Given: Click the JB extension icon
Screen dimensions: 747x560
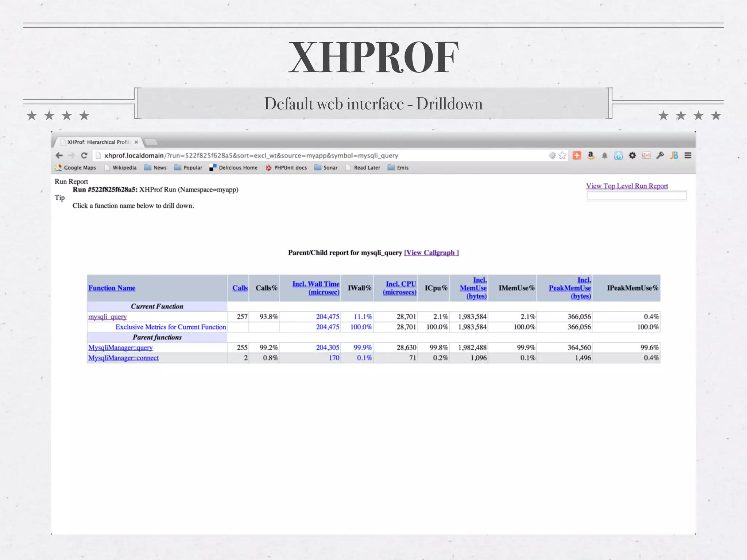Looking at the screenshot, I should [674, 156].
